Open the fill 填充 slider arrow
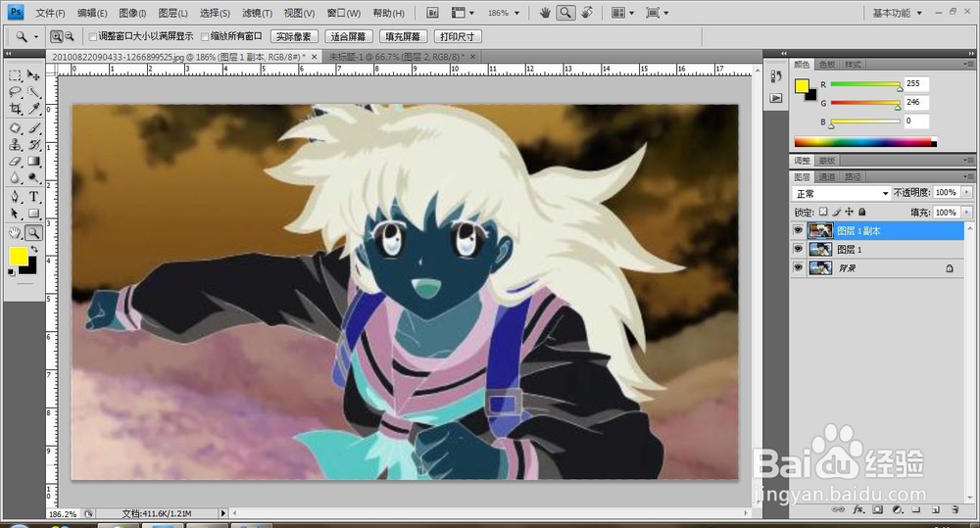Screen dimensions: 980x528 967,213
